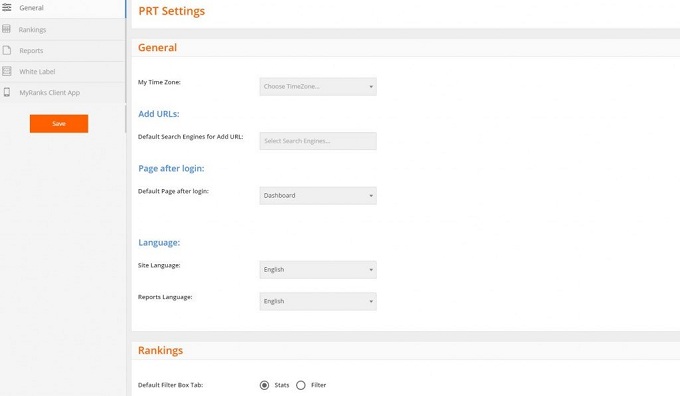Click the PRT Settings page title
This screenshot has height=396, width=680.
tap(171, 11)
